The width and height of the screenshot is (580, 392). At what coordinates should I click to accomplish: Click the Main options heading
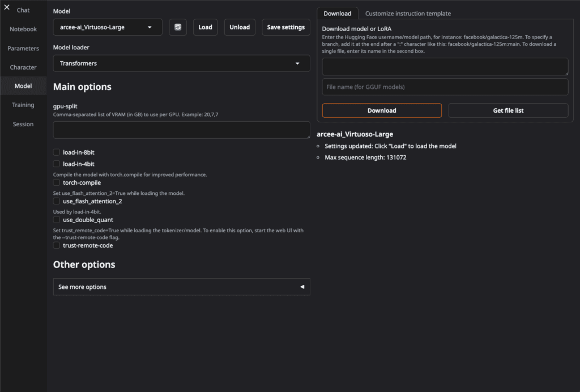click(x=82, y=87)
